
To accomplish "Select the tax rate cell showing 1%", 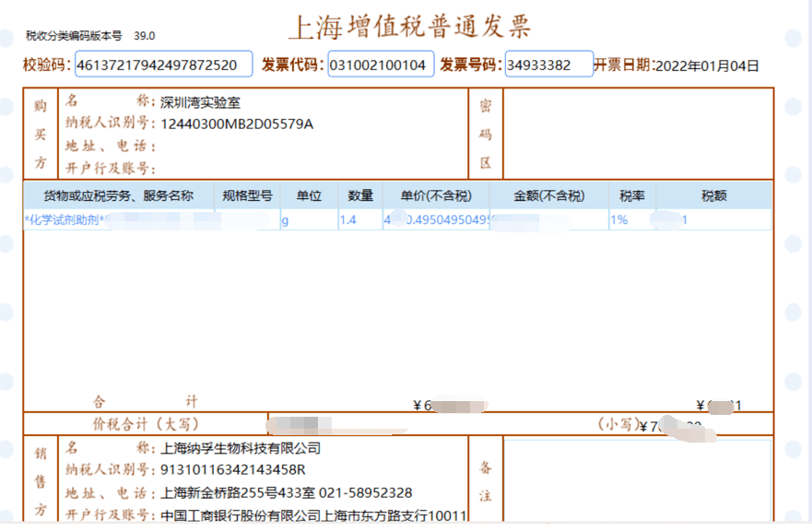I will tap(619, 220).
